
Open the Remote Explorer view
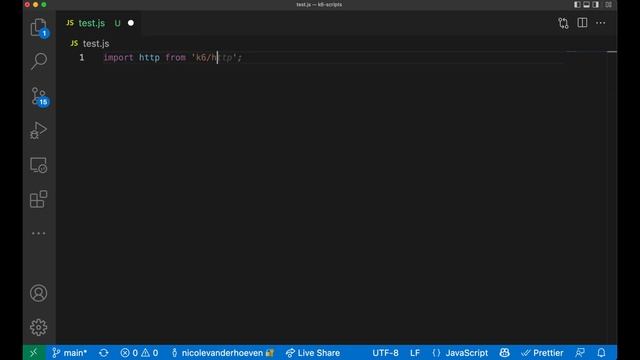click(39, 165)
